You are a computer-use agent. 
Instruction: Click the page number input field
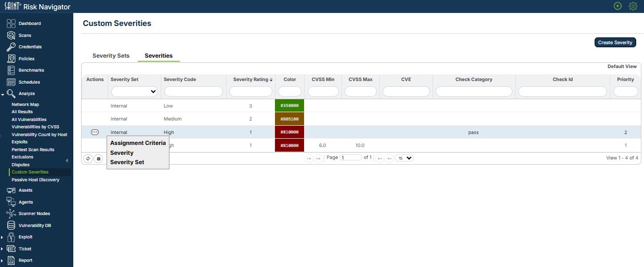pyautogui.click(x=351, y=157)
